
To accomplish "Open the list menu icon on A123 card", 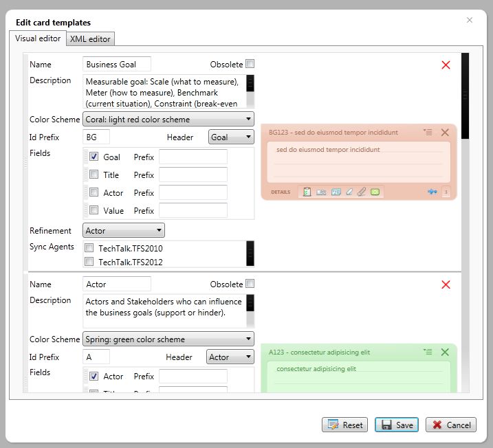I will 428,352.
